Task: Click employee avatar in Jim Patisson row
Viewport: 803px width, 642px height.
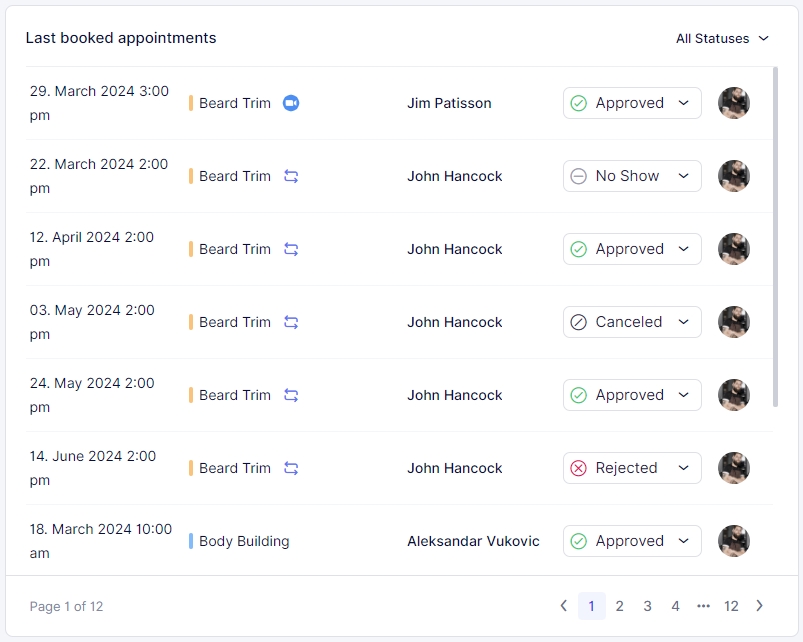Action: coord(734,103)
